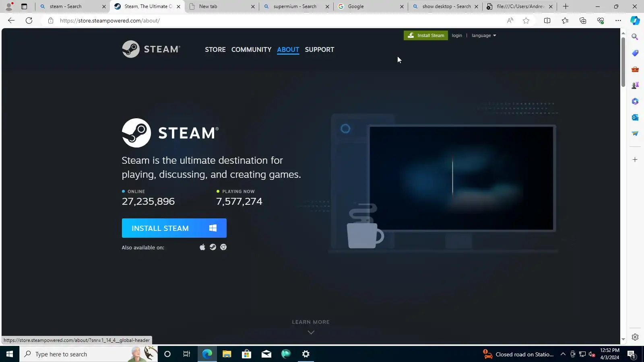Click the taskbar volume speaker icon
Viewport: 644px width, 362px height.
pos(592,354)
